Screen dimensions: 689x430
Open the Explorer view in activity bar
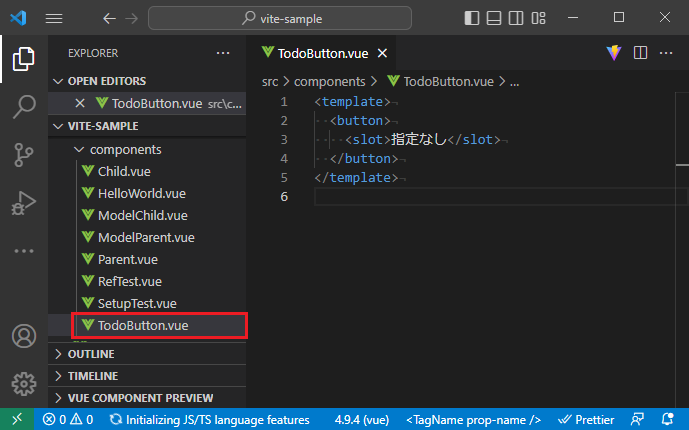click(x=24, y=59)
